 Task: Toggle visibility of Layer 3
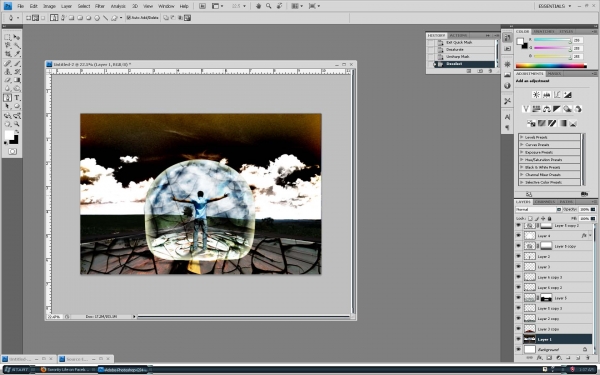coord(518,267)
